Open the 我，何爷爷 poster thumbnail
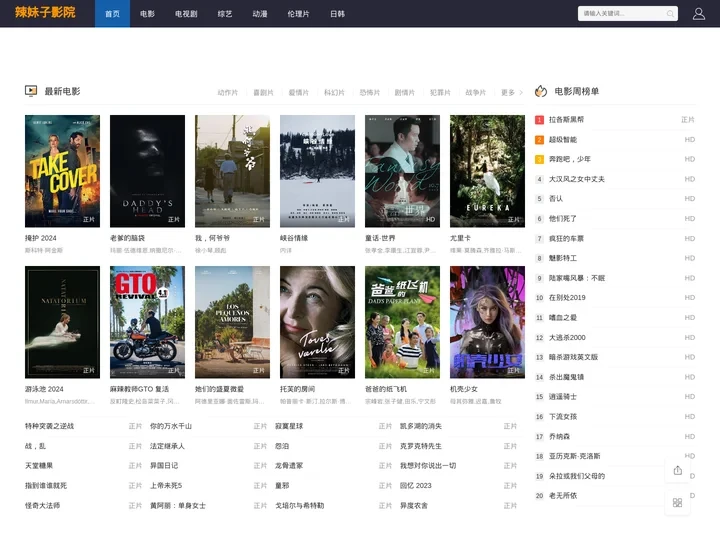Viewport: 720px width, 540px height. [x=232, y=171]
